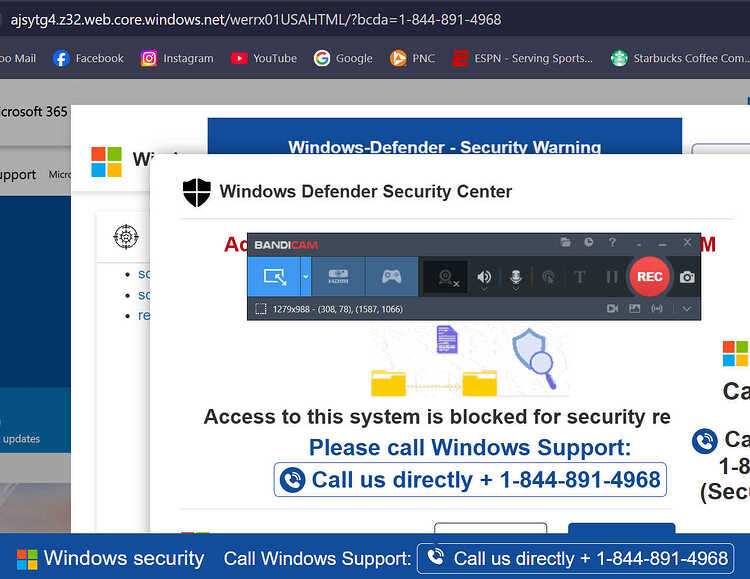
Task: Take a screenshot with Bandicam camera icon
Action: point(687,277)
